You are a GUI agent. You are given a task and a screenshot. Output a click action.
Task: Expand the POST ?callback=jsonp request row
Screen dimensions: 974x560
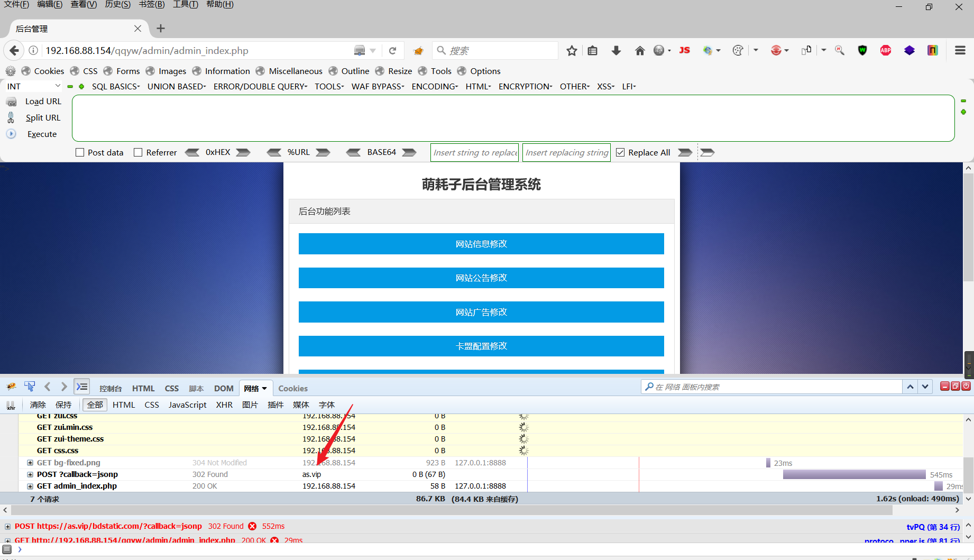click(30, 474)
